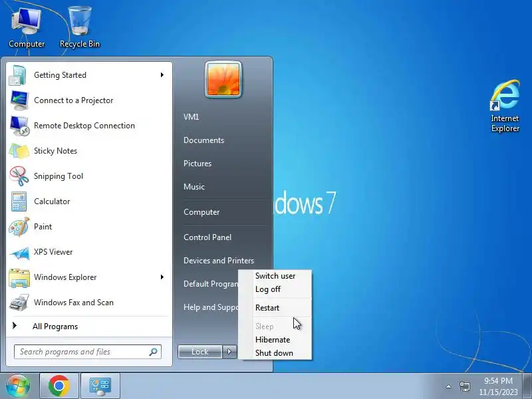Launch Remote Desktop Connection icon
532x399 pixels.
coord(19,126)
